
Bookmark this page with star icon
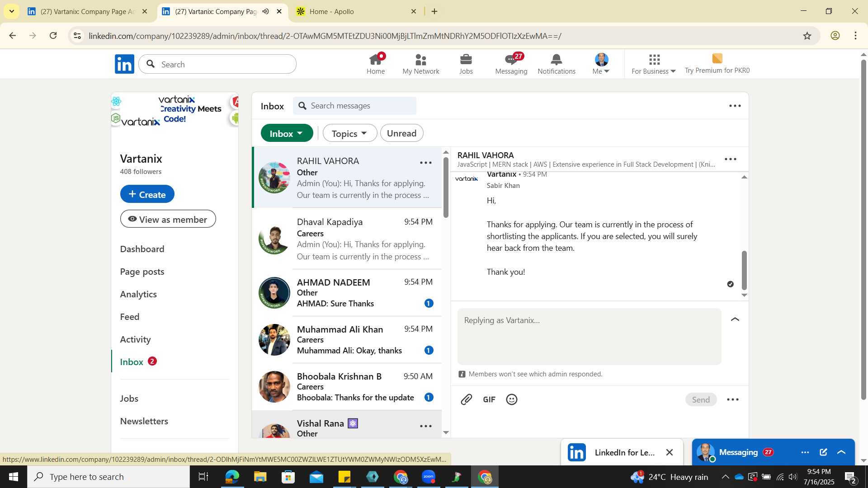[x=807, y=36]
